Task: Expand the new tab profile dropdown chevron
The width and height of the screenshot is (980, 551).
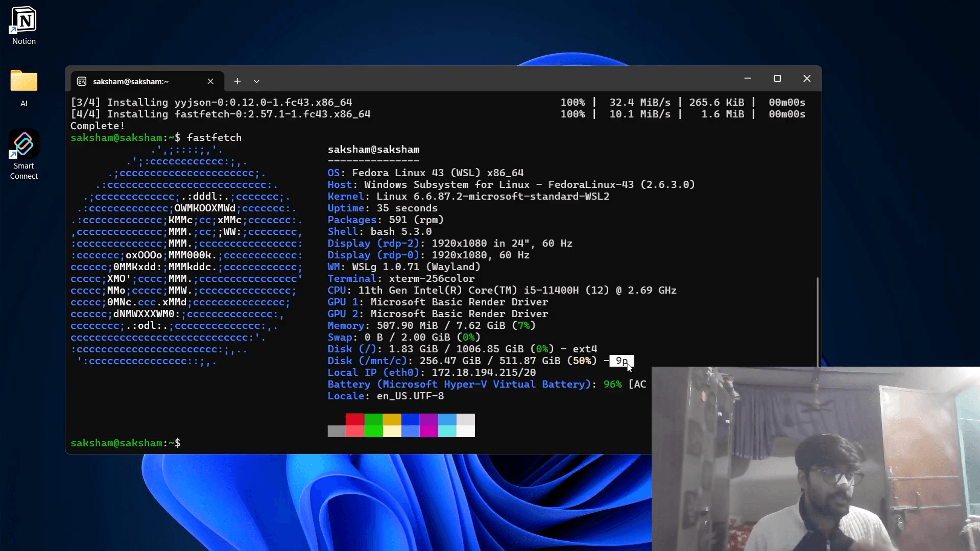Action: [256, 81]
